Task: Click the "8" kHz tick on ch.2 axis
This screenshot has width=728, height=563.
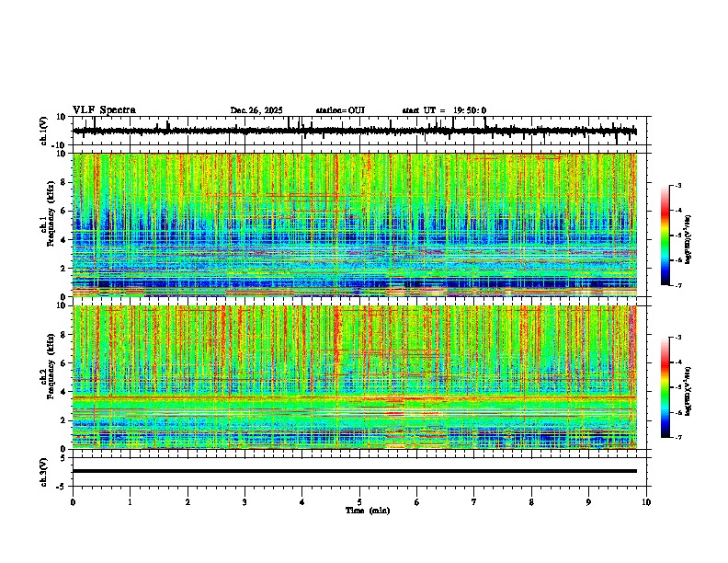Action: coord(64,335)
